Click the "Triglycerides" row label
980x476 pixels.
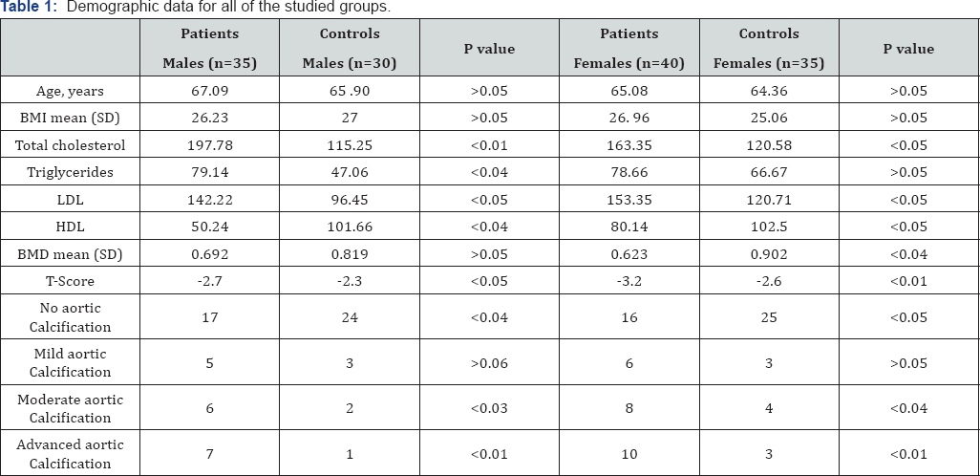tap(70, 173)
